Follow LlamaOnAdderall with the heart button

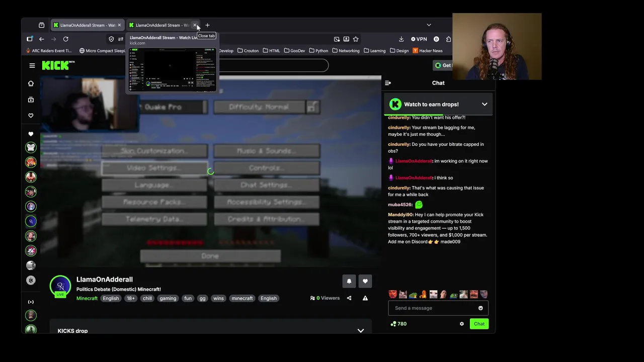click(x=365, y=281)
